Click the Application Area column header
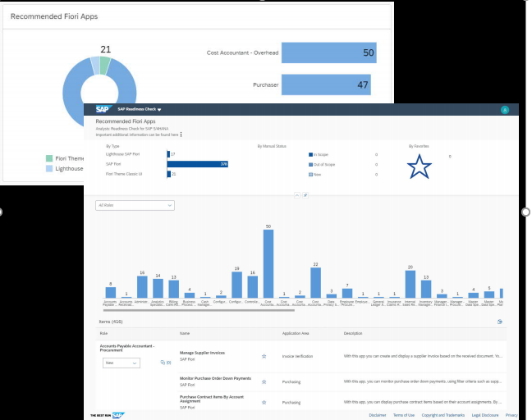The image size is (532, 420). tap(296, 334)
